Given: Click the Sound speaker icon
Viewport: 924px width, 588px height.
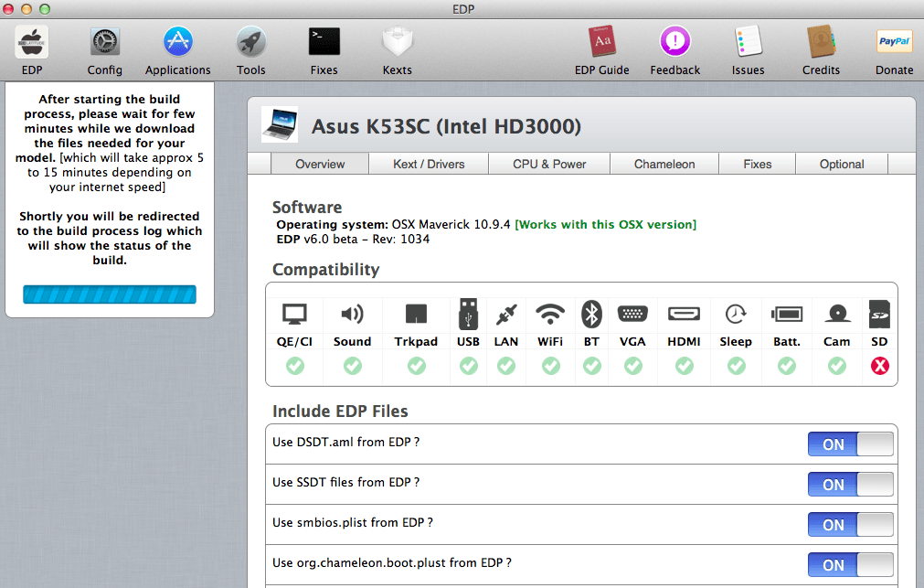Looking at the screenshot, I should click(353, 315).
